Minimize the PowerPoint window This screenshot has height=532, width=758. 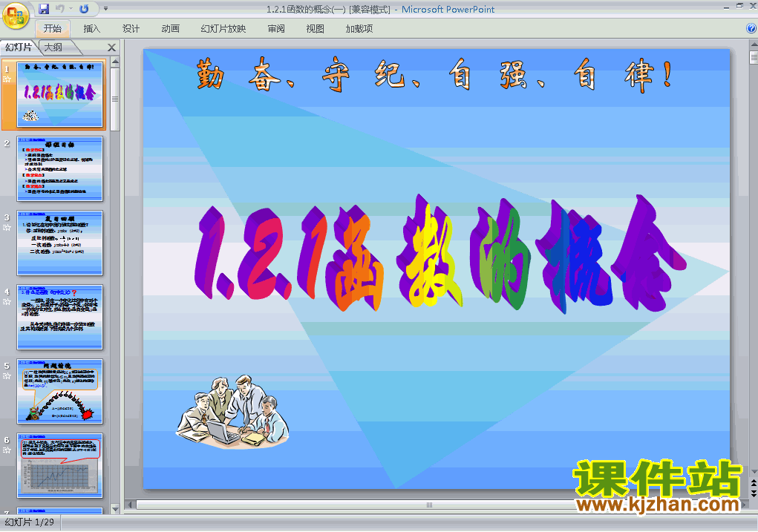coord(727,7)
